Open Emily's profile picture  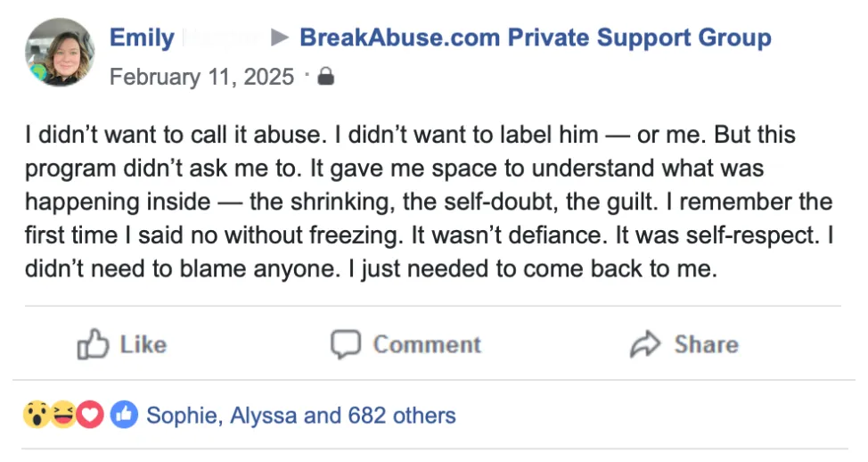click(59, 53)
